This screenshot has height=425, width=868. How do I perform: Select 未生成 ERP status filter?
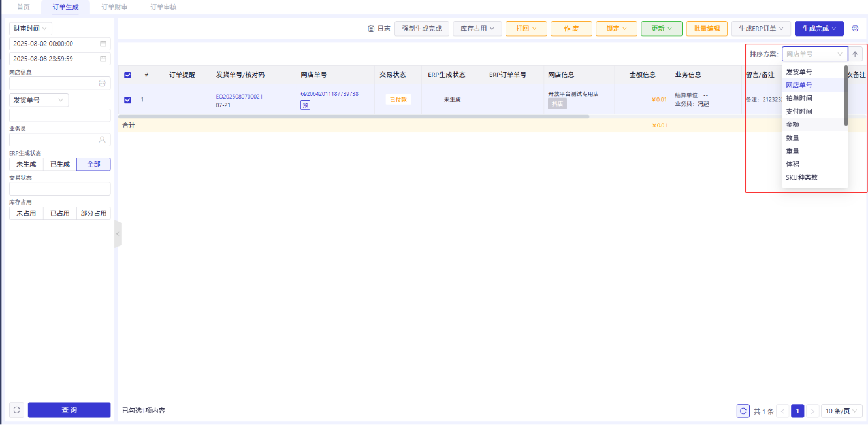tap(25, 164)
